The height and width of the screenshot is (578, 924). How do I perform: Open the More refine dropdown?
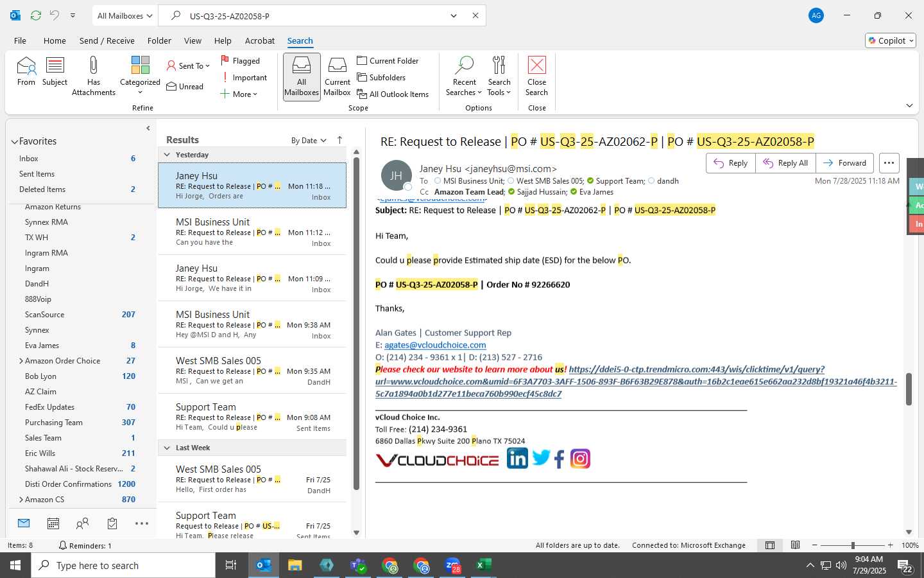(x=239, y=94)
